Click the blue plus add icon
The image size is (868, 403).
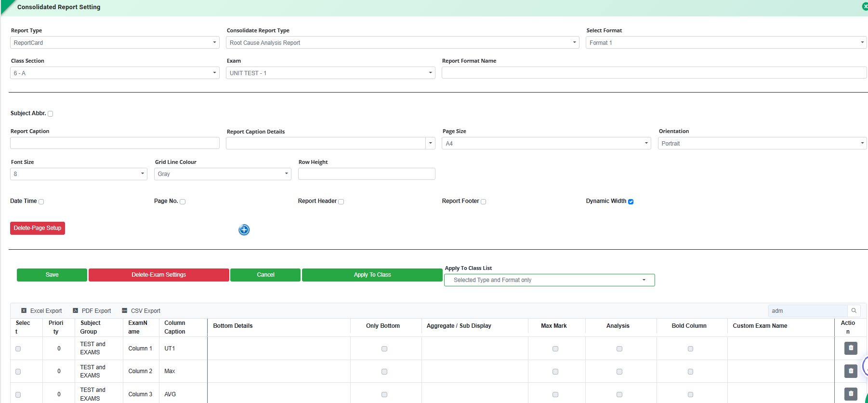[244, 230]
